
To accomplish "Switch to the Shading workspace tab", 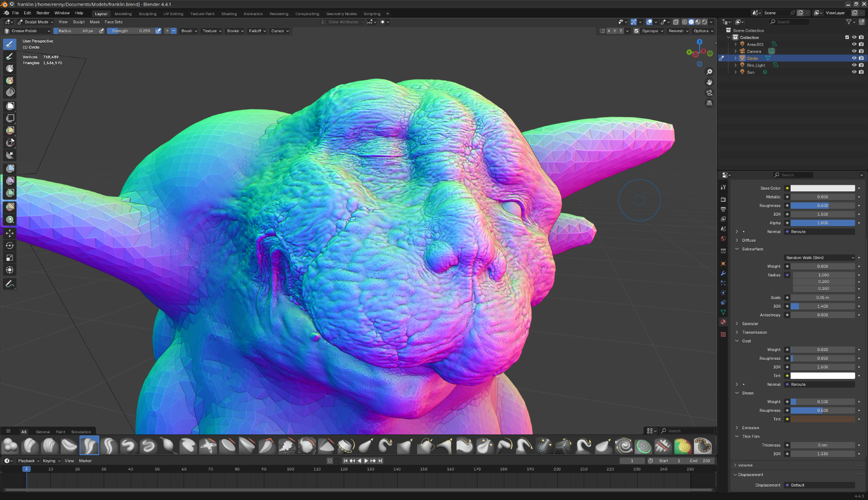I will (x=229, y=14).
